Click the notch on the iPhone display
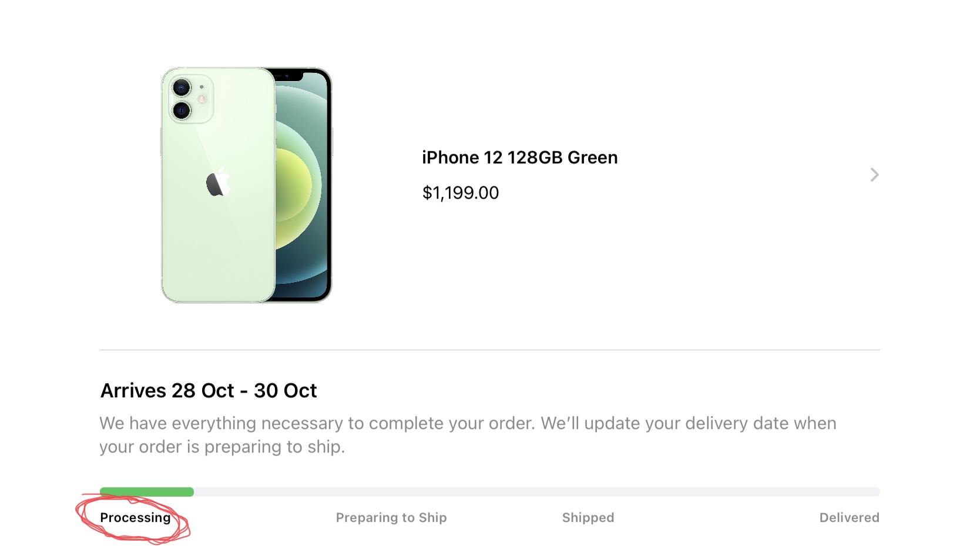Viewport: 980px width, 546px height. pyautogui.click(x=287, y=76)
